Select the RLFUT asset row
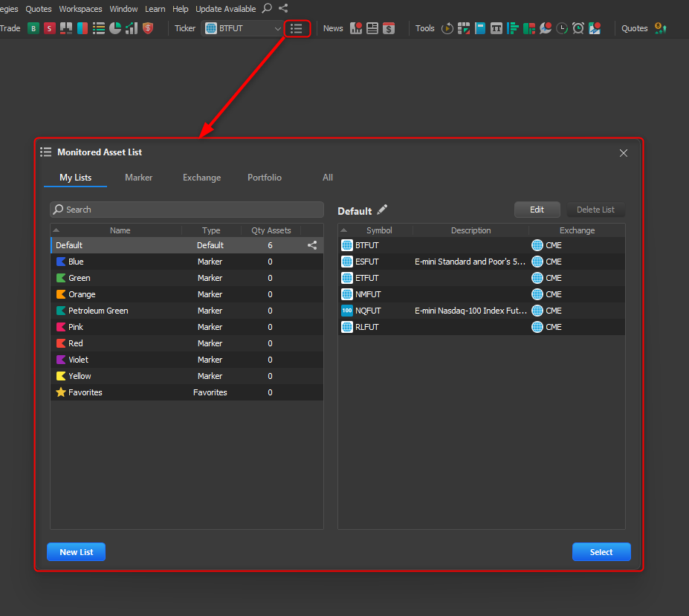Screen dimensions: 689x616 [482, 327]
